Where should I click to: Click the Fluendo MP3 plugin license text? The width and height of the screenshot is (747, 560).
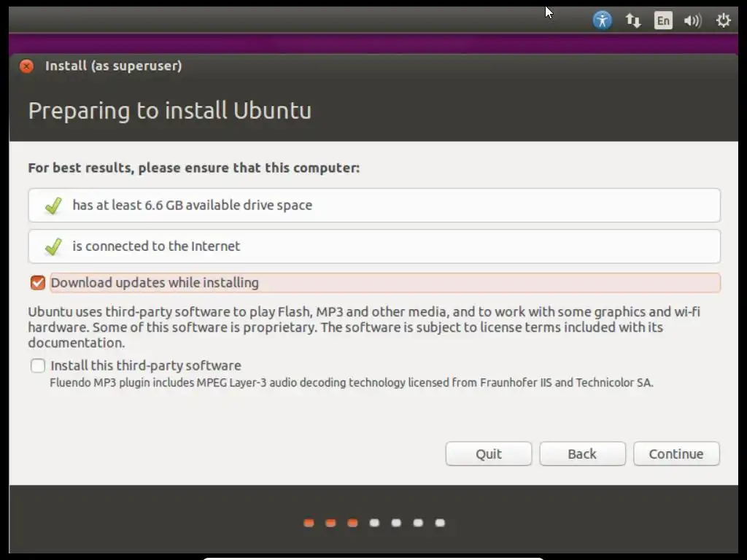click(352, 383)
